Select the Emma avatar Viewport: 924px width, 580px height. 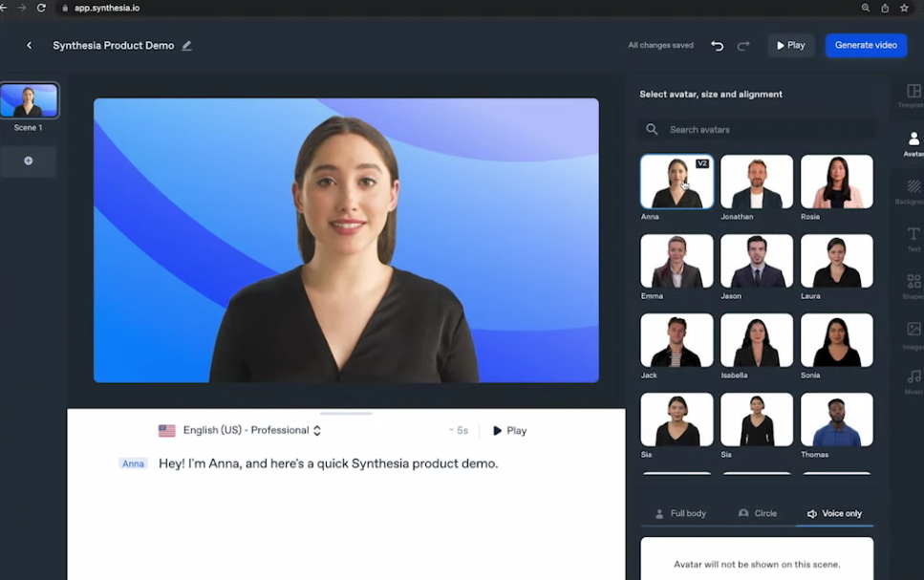click(677, 261)
